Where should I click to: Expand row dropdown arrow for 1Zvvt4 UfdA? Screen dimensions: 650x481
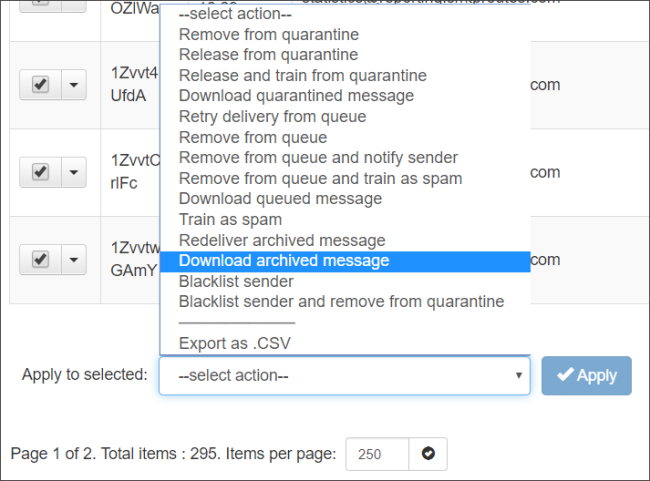(74, 85)
